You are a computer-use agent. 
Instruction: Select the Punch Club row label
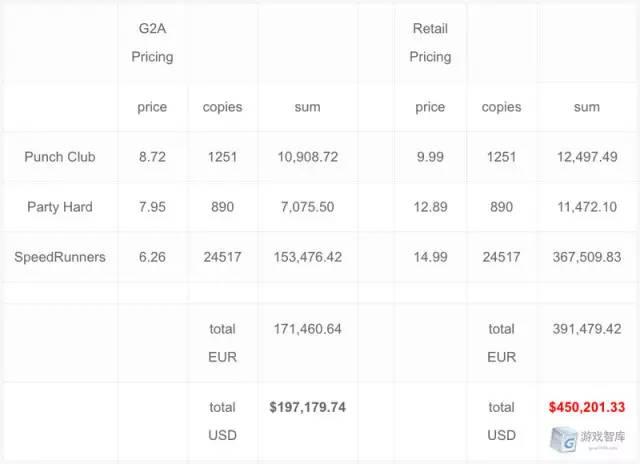click(x=60, y=157)
